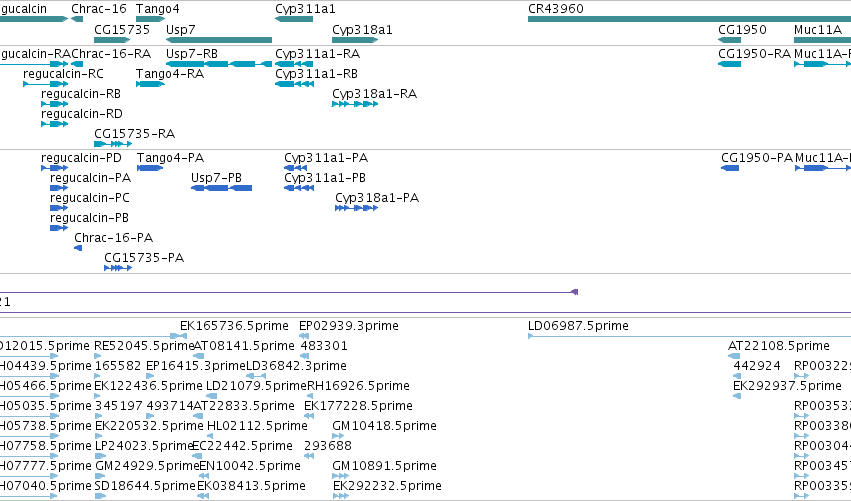The height and width of the screenshot is (501, 851).
Task: Click EST AT08141.5prime
Action: click(x=244, y=345)
